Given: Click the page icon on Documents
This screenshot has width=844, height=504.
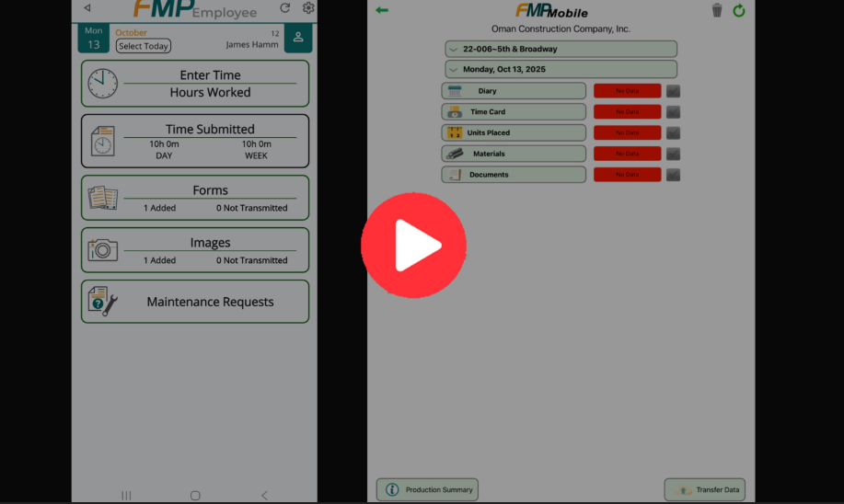Looking at the screenshot, I should pos(455,175).
